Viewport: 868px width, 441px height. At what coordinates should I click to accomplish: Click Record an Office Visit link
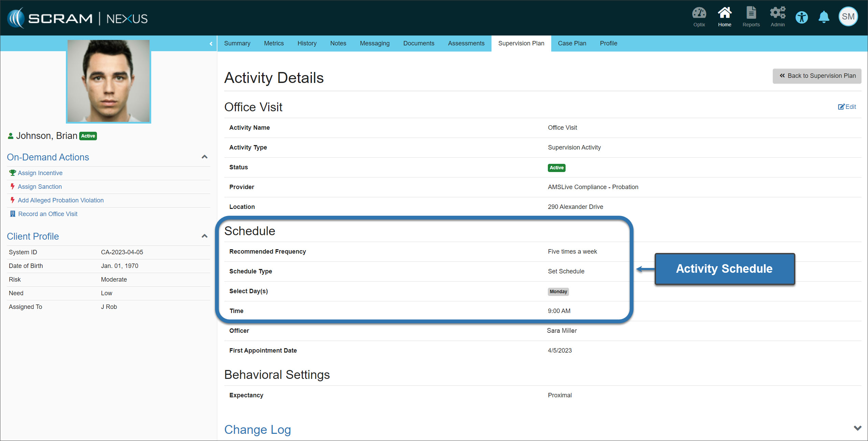click(x=48, y=214)
